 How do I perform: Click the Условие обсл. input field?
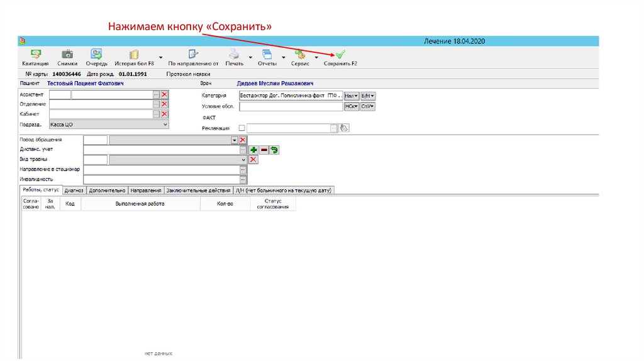291,107
